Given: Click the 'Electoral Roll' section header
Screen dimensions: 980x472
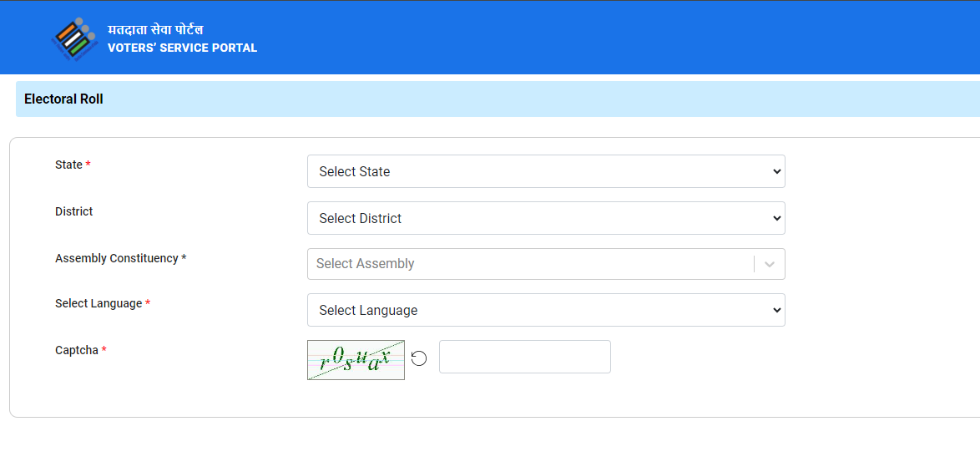Looking at the screenshot, I should click(x=63, y=99).
